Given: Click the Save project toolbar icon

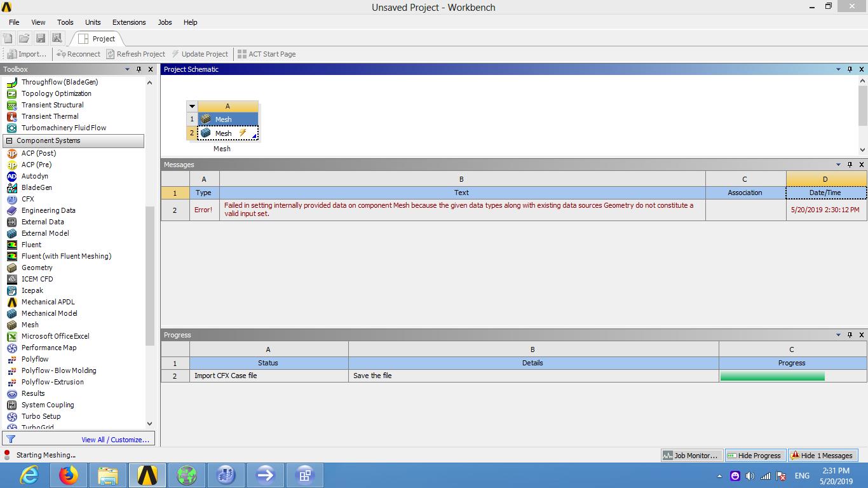Looking at the screenshot, I should 41,37.
